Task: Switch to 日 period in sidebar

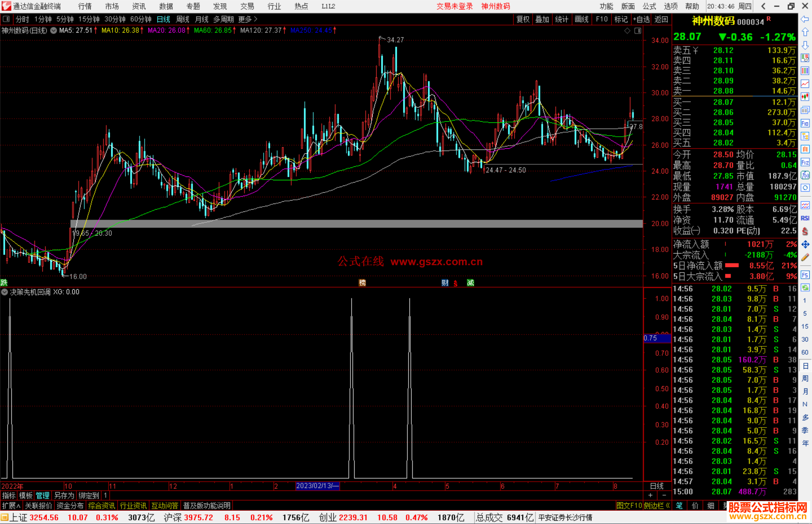Action: (x=805, y=366)
